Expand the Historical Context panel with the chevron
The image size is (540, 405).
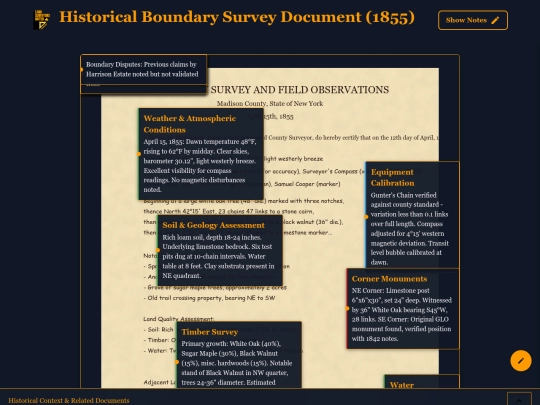(x=519, y=400)
